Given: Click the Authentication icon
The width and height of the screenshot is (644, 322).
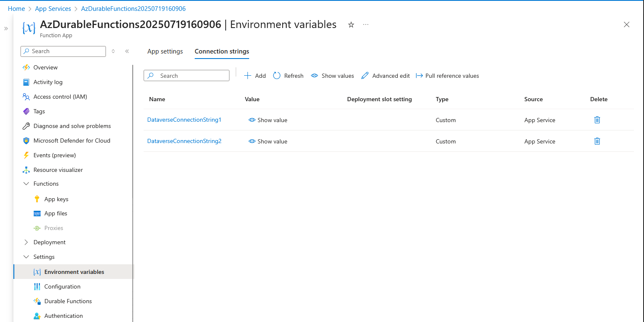Looking at the screenshot, I should point(37,316).
